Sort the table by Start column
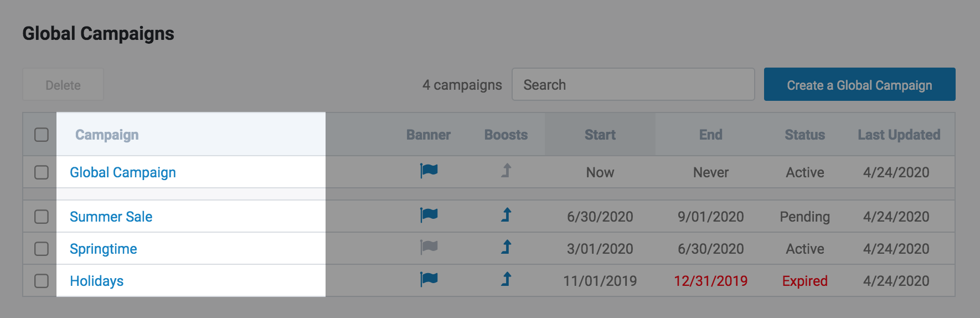This screenshot has height=318, width=980. click(x=600, y=135)
